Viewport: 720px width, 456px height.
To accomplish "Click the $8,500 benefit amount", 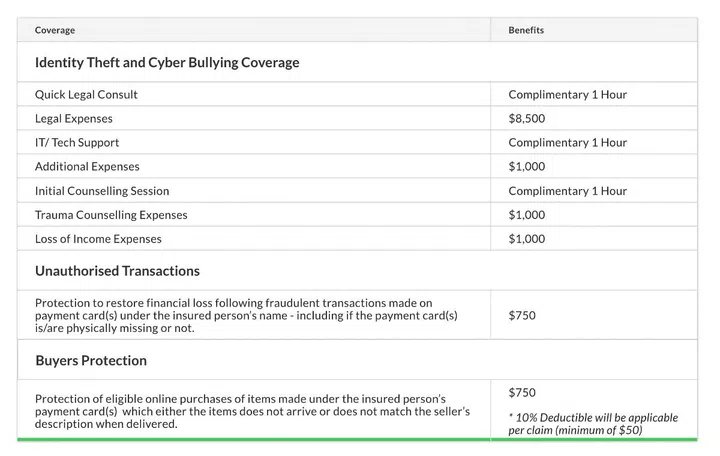I will [x=526, y=119].
